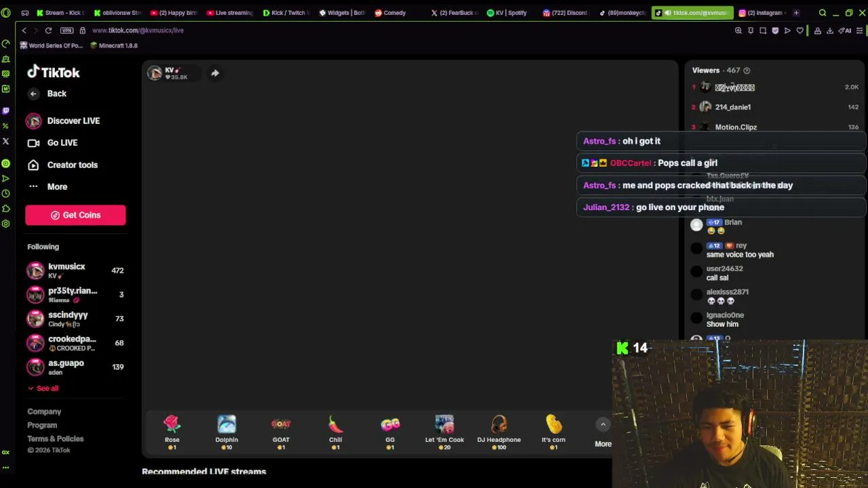Click the heart bookmark icon in toolbar
The height and width of the screenshot is (488, 868).
pyautogui.click(x=800, y=30)
